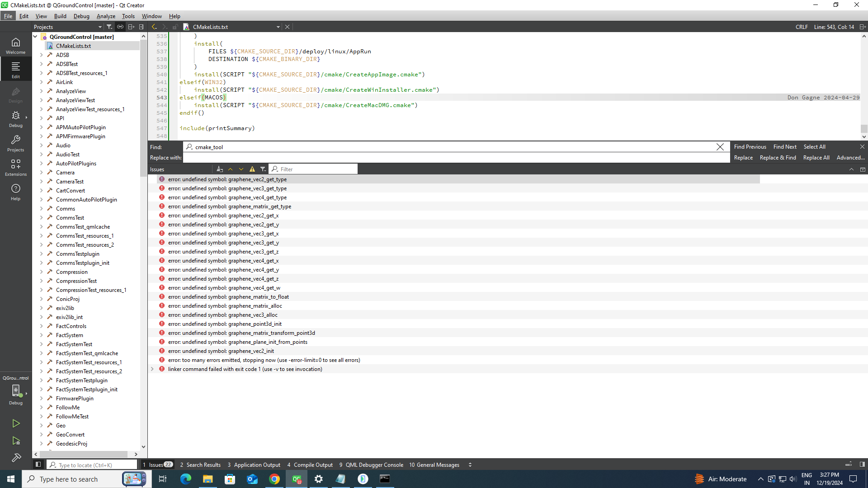Open the Build menu
868x488 pixels.
pos(60,16)
